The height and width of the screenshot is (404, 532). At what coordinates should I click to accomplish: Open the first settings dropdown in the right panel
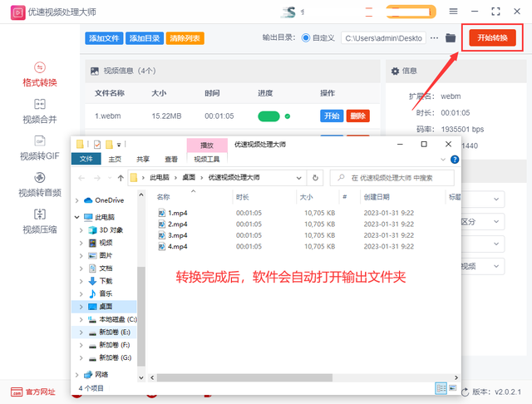(x=496, y=200)
